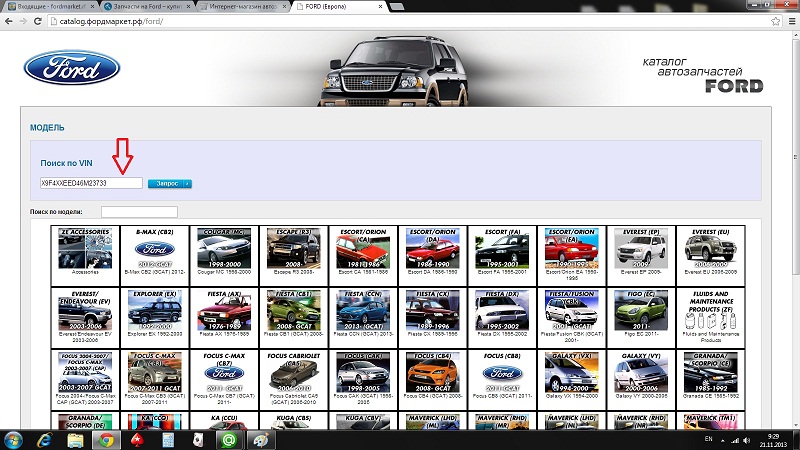Select the Everest (EP) 2009 tile

click(x=641, y=256)
